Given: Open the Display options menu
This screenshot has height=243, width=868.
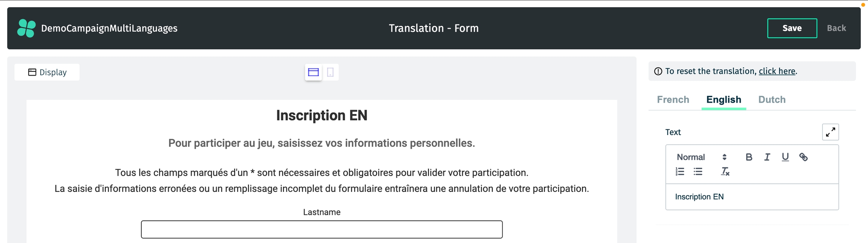Looking at the screenshot, I should tap(47, 72).
